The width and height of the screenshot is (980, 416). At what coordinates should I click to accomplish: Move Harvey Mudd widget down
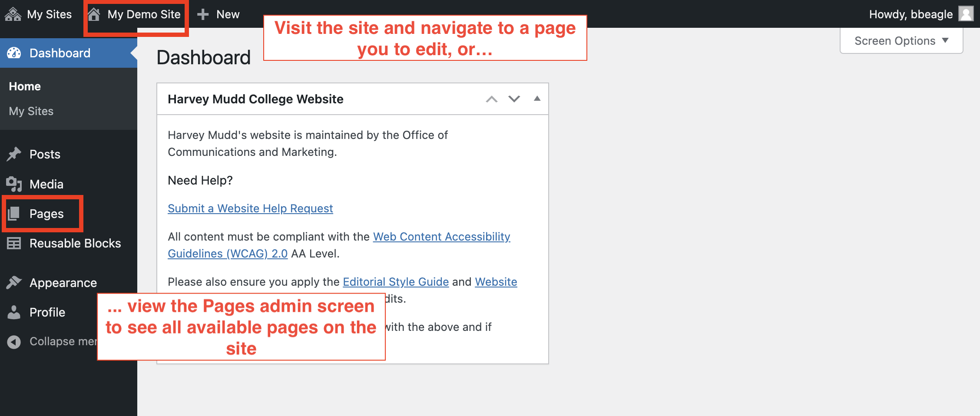pyautogui.click(x=514, y=99)
